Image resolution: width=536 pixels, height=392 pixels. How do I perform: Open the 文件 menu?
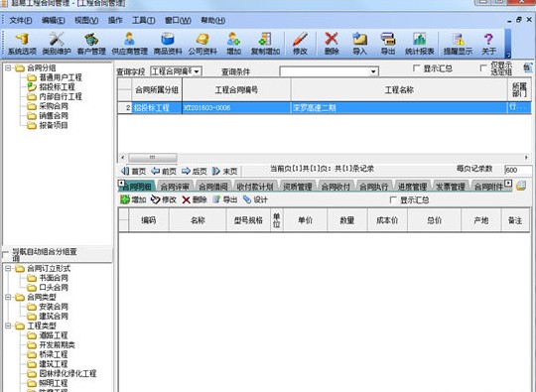(21, 21)
